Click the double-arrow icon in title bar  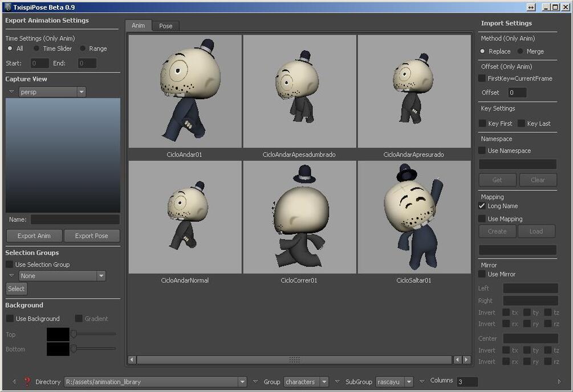pyautogui.click(x=531, y=7)
